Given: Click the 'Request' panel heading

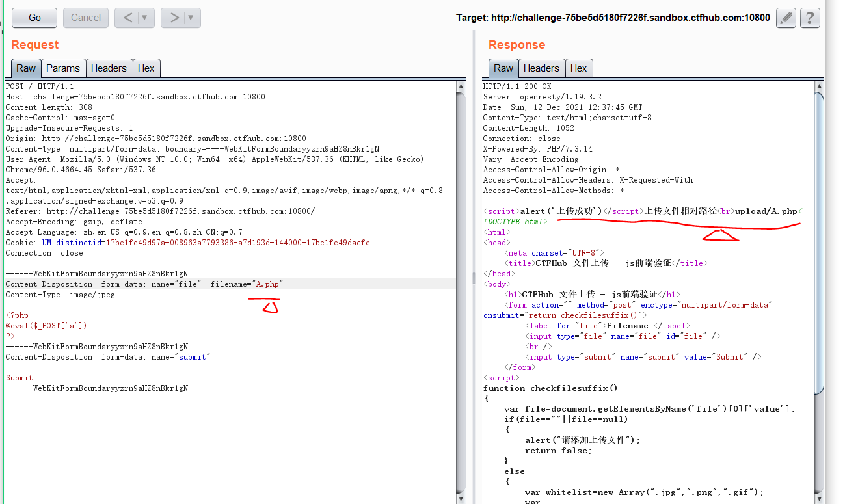Looking at the screenshot, I should (34, 45).
